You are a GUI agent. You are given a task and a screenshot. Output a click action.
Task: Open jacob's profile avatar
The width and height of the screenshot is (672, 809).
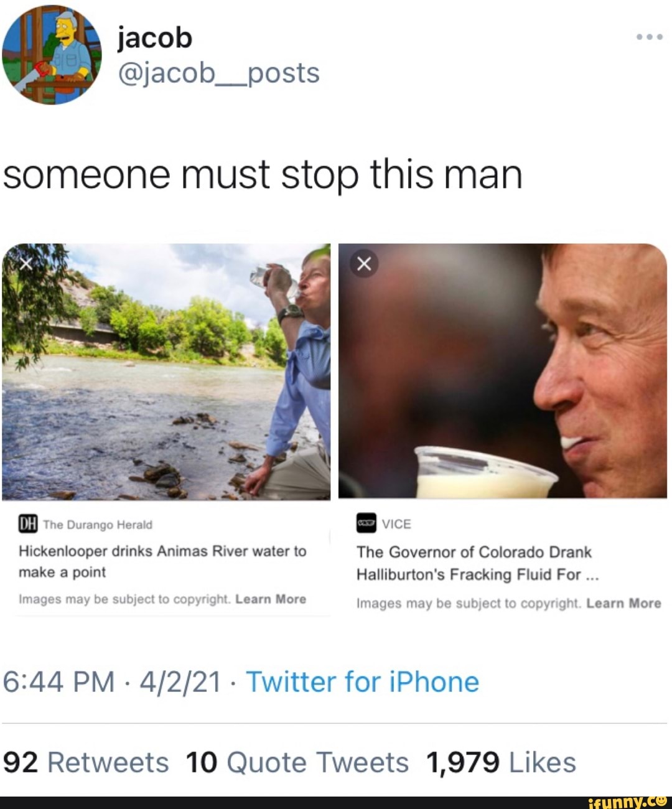pyautogui.click(x=51, y=55)
